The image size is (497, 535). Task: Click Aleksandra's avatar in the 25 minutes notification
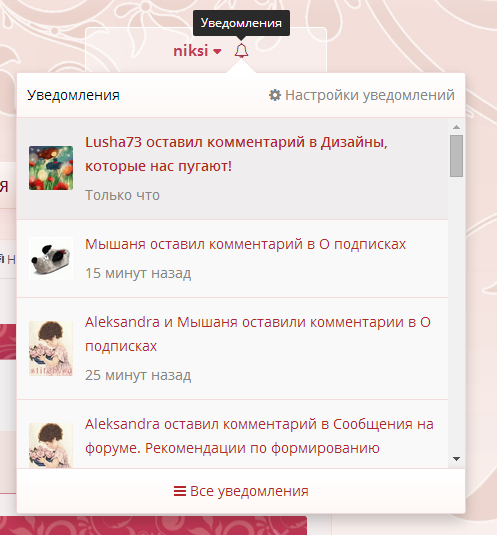tap(51, 348)
